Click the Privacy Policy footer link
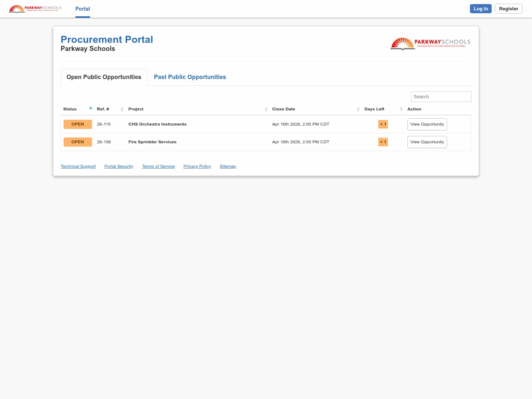The image size is (532, 399). pos(197,166)
